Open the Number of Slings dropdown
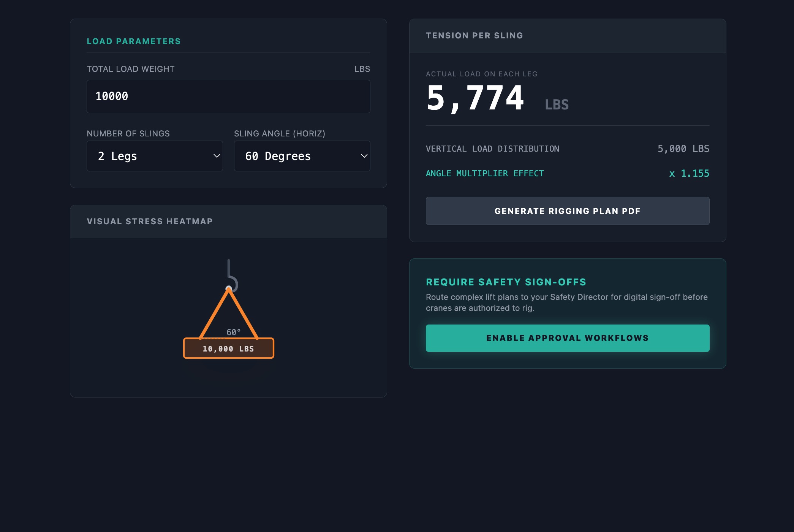794x532 pixels. [155, 156]
